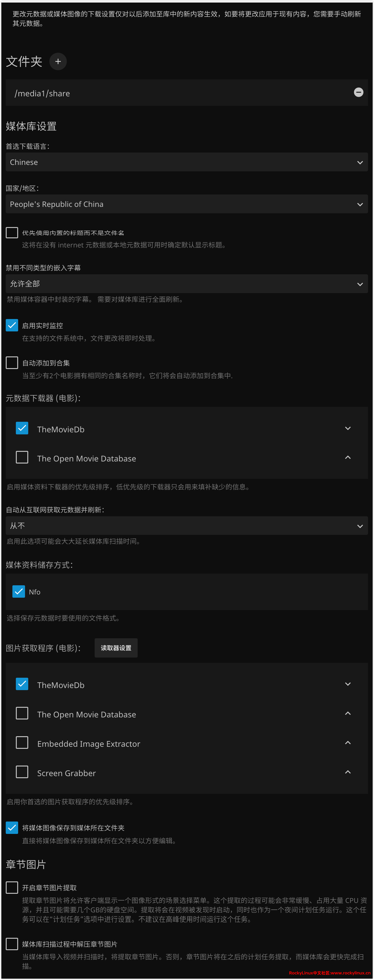The image size is (374, 980).
Task: Add a new folder with plus icon
Action: pos(58,61)
